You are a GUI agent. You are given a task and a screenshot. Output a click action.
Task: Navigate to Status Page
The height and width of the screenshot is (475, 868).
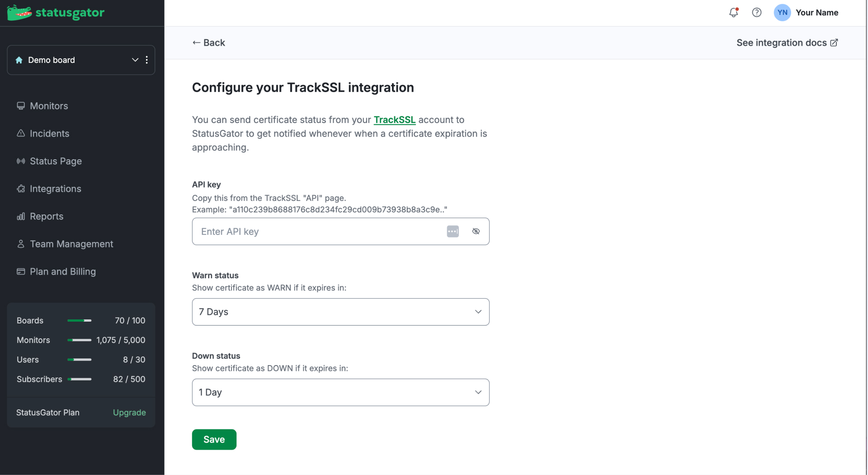tap(56, 161)
